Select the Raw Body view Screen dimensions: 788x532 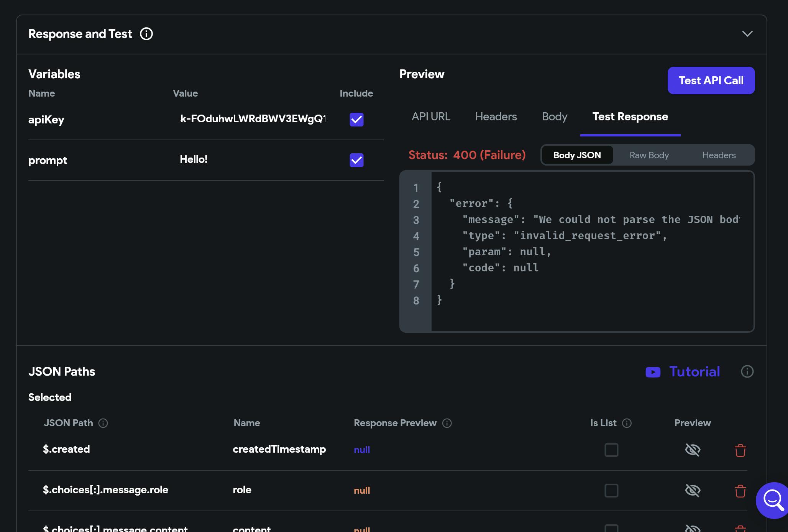click(x=649, y=155)
